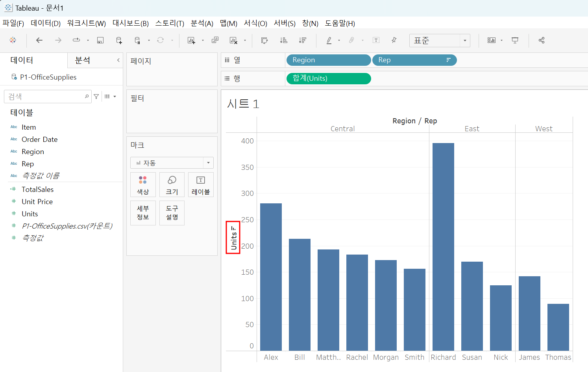Open dropdown next to new worksheet icon
Viewport: 588px width, 372px height.
tap(203, 40)
